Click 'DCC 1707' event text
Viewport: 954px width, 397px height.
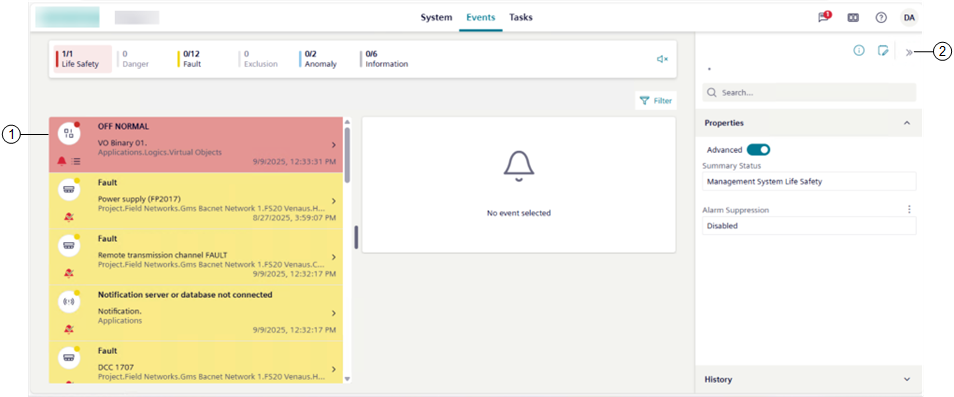116,367
